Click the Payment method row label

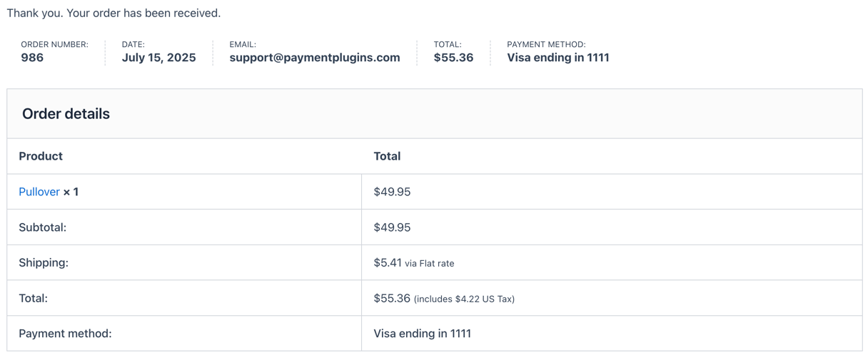[65, 334]
